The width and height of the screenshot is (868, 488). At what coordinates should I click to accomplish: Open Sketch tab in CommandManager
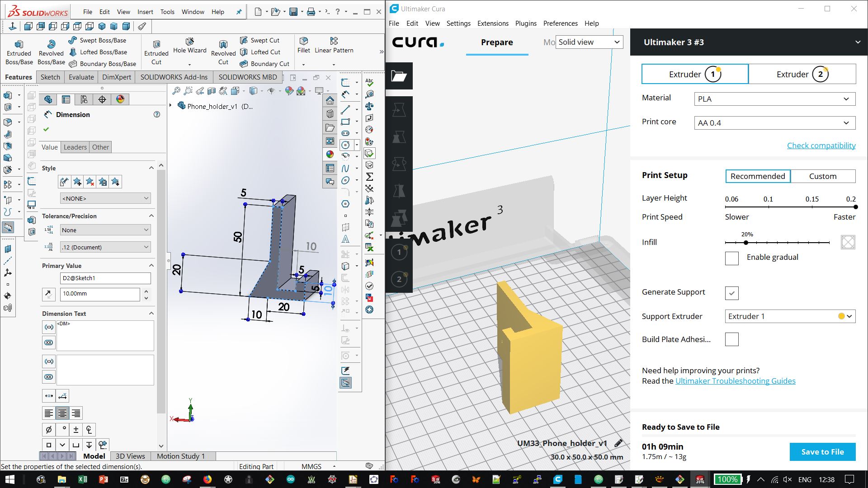tap(50, 77)
